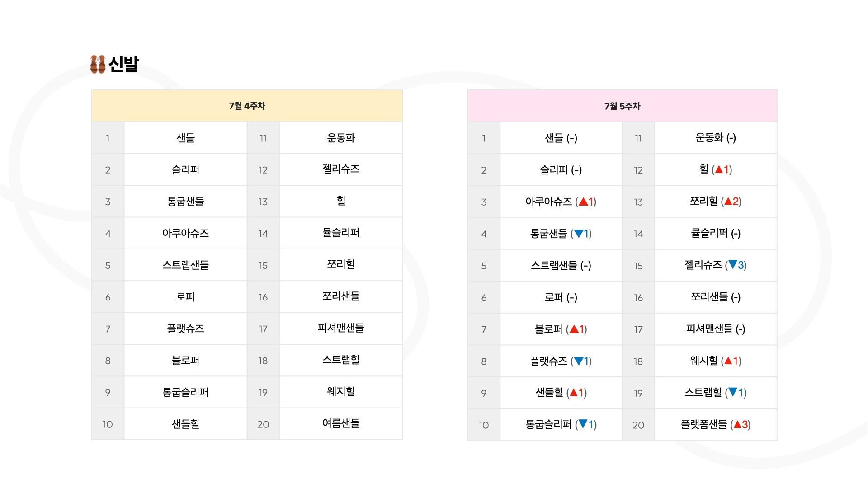Click the red up arrow beside 쪼리힐
This screenshot has height=488, width=868.
click(x=728, y=201)
